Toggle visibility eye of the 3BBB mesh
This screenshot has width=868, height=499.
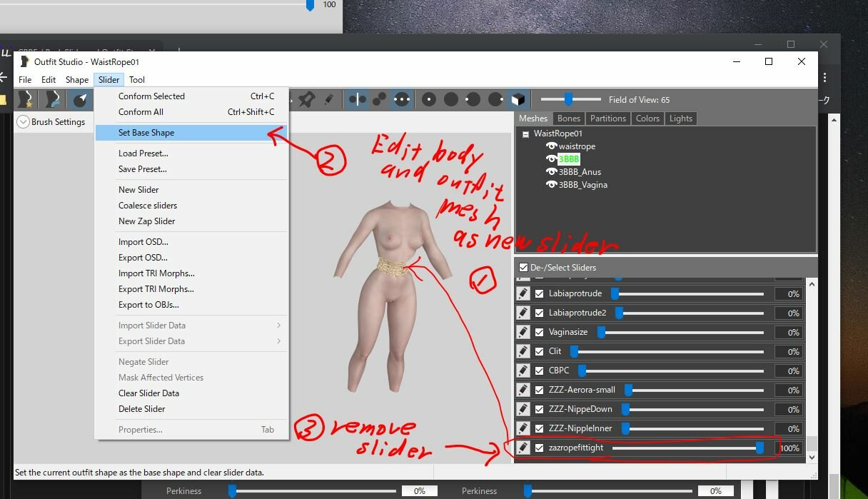coord(551,159)
